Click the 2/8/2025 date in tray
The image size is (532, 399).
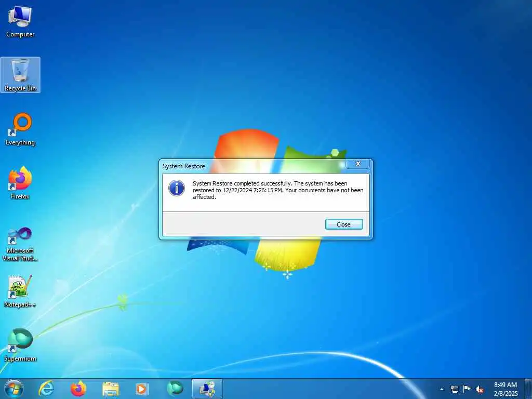pyautogui.click(x=506, y=394)
